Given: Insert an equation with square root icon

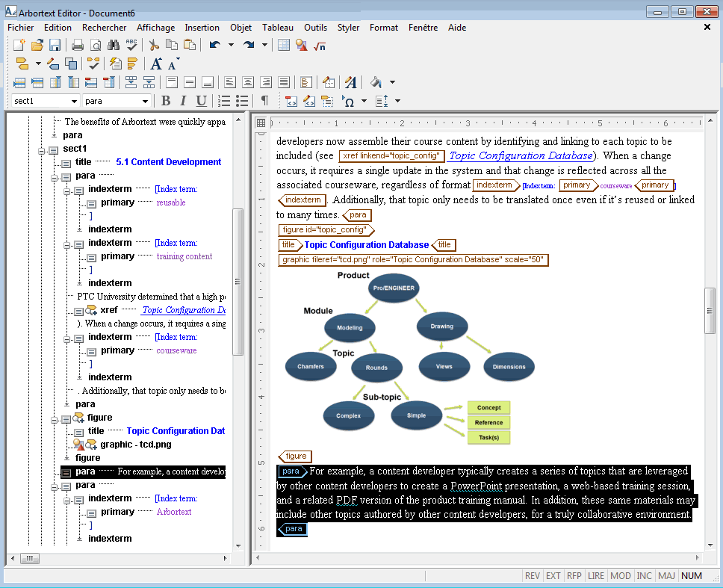Looking at the screenshot, I should pos(320,45).
